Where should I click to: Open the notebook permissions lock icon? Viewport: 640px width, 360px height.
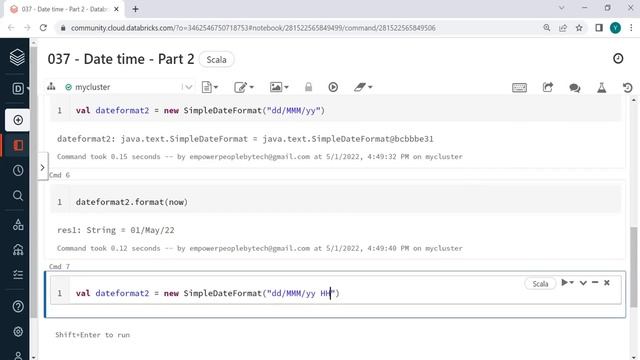(308, 87)
